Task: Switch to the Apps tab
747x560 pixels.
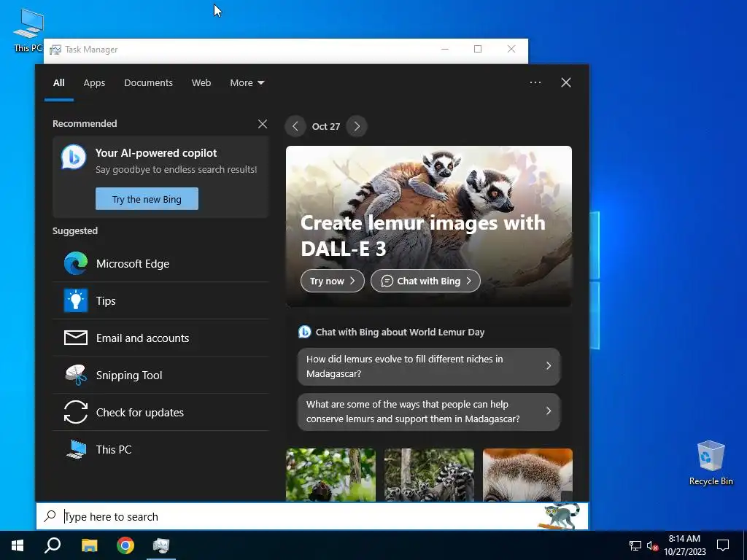Action: (94, 82)
